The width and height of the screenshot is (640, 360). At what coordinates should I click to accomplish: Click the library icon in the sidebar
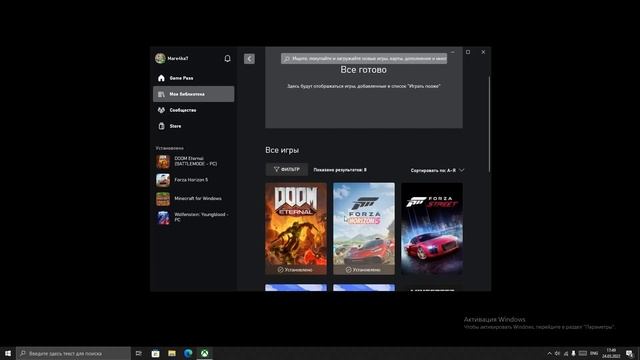(x=161, y=94)
